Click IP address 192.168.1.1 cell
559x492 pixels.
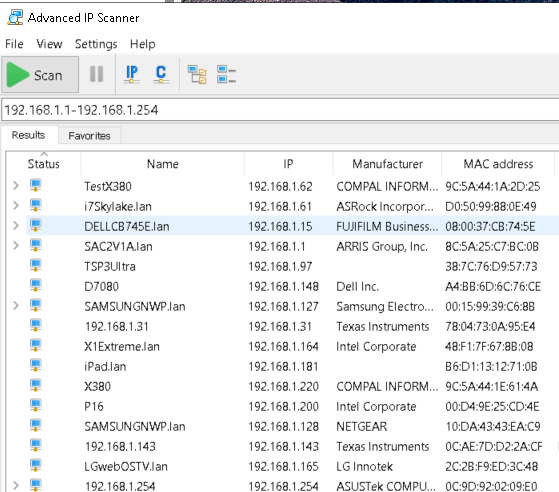coord(277,246)
